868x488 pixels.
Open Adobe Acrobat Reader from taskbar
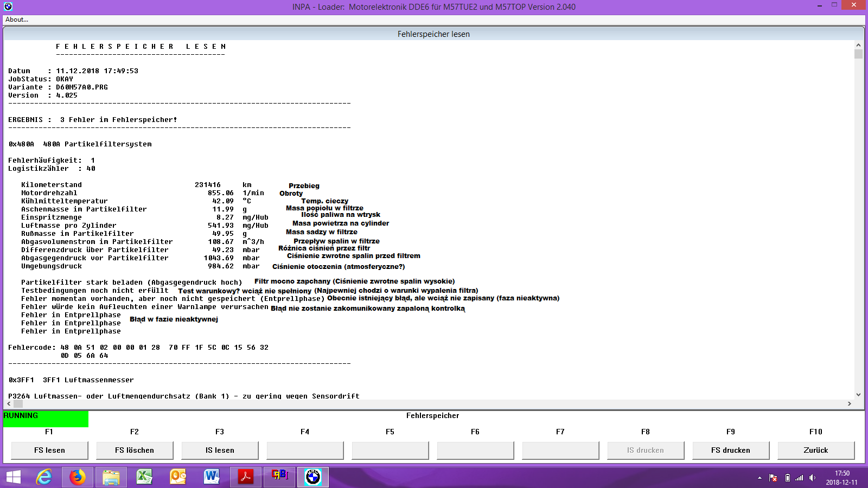pyautogui.click(x=246, y=477)
